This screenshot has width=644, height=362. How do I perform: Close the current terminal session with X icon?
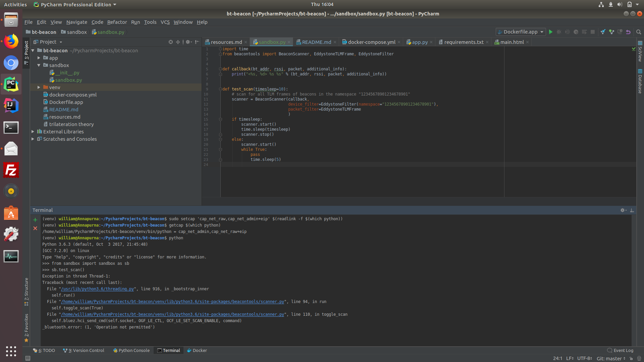click(x=35, y=228)
